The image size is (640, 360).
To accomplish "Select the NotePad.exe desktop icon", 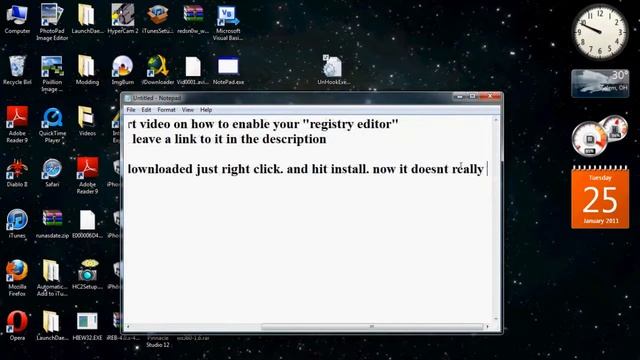I will tap(228, 70).
